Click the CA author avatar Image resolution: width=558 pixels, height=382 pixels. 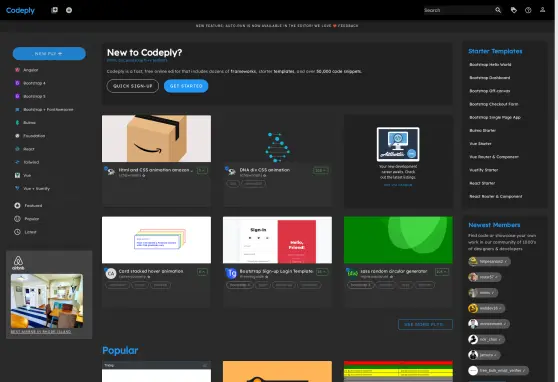tap(111, 273)
